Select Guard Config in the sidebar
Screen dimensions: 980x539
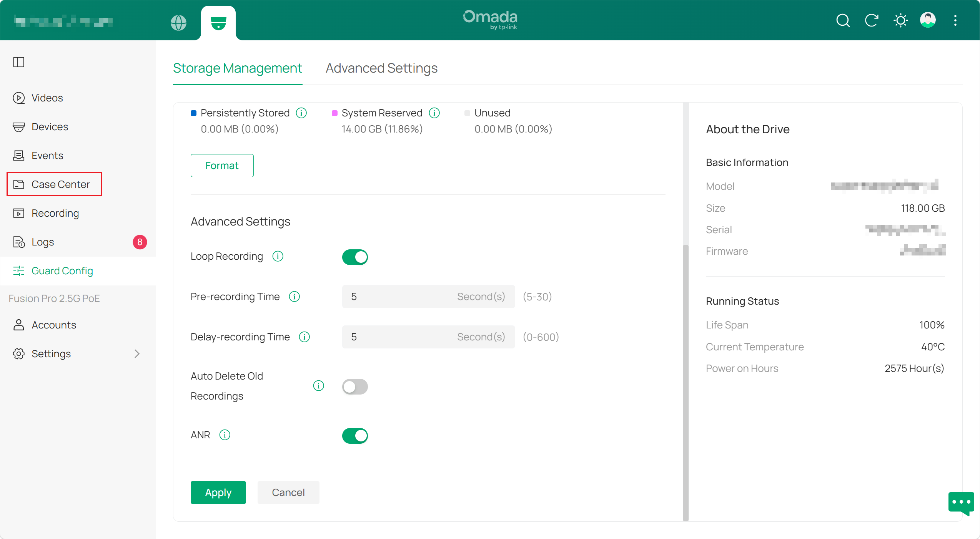[x=78, y=271]
